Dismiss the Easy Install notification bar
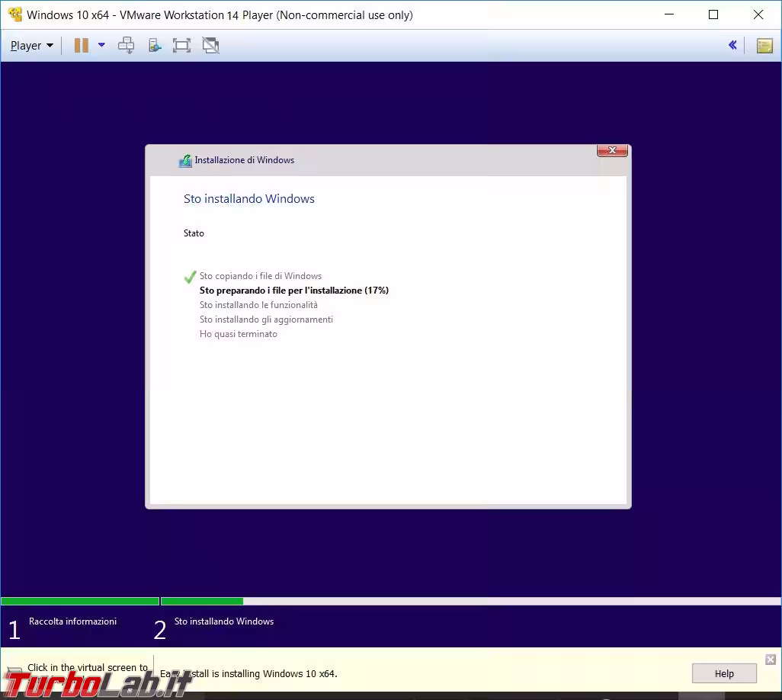782x700 pixels. click(771, 660)
